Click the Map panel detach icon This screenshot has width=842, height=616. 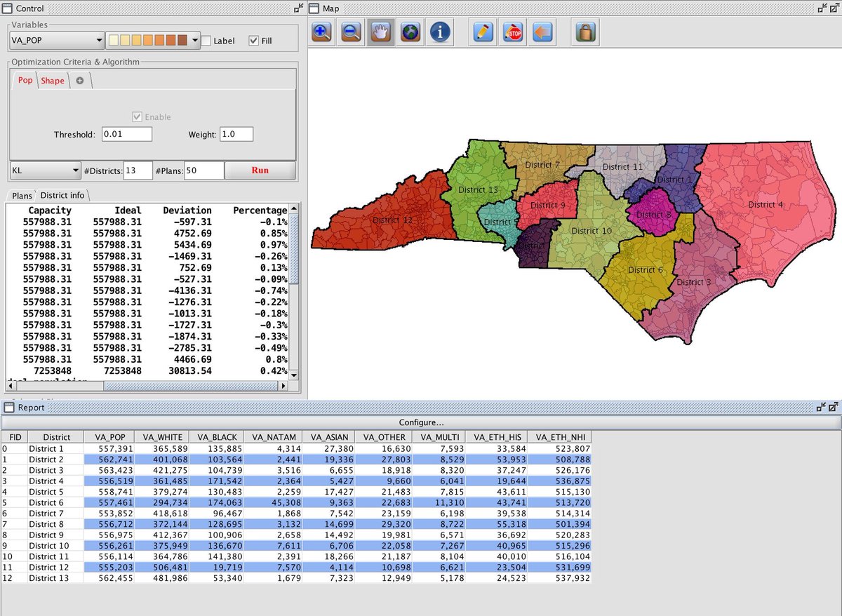pos(822,8)
